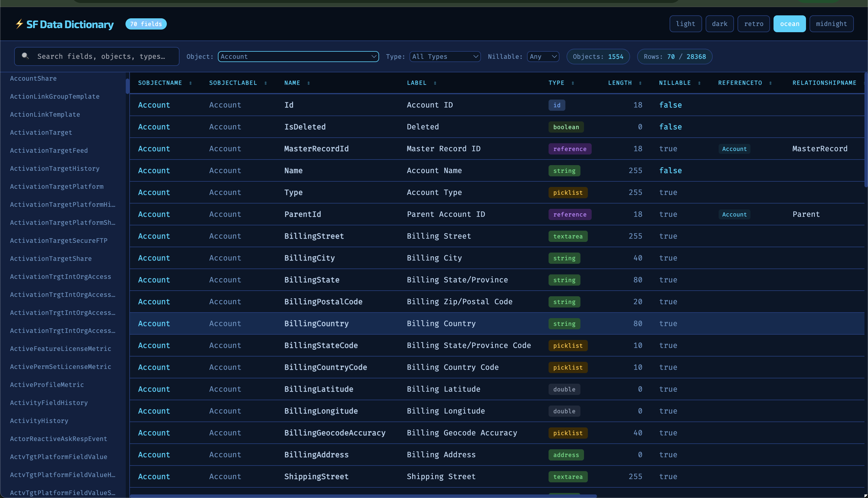Click the lightning bolt logo icon
Screen dimensions: 868x498
pos(19,24)
